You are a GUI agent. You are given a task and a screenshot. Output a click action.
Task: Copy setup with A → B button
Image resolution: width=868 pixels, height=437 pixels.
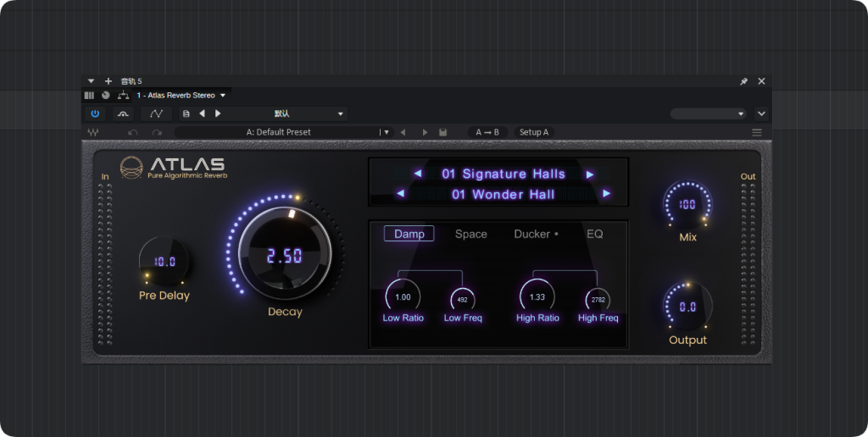487,132
